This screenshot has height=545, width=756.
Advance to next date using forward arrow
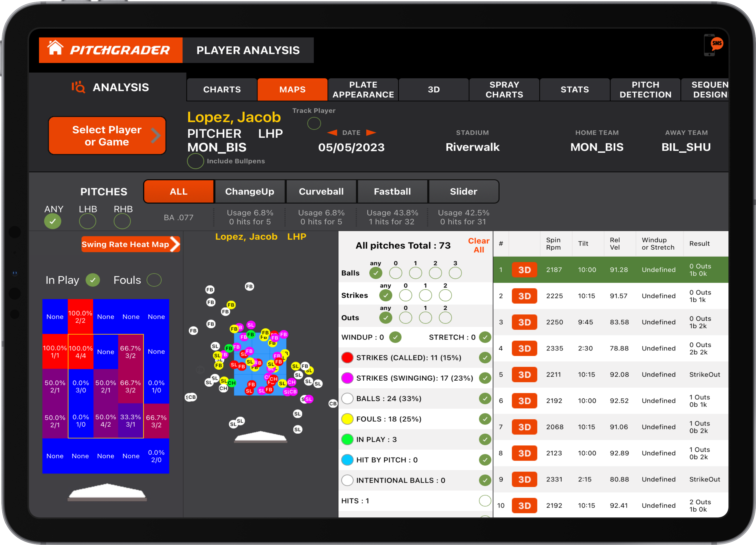click(371, 132)
